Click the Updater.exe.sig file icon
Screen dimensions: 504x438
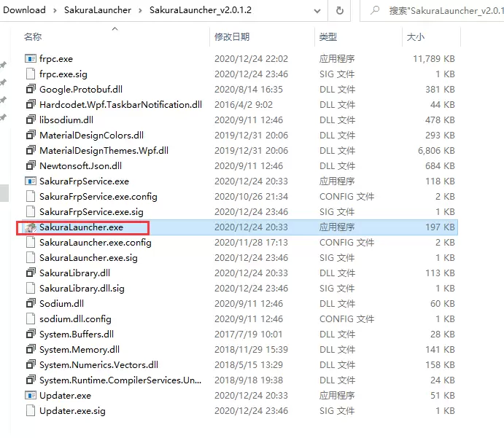31,411
